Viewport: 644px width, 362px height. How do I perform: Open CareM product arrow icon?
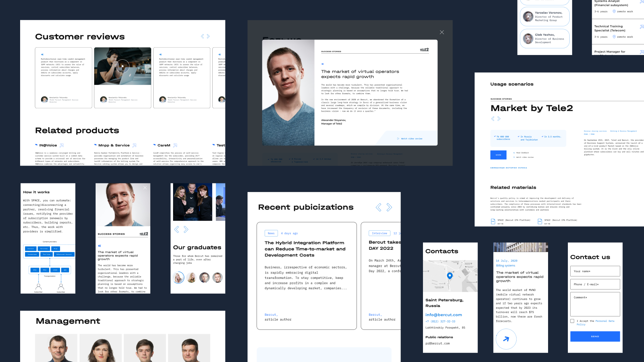click(175, 145)
